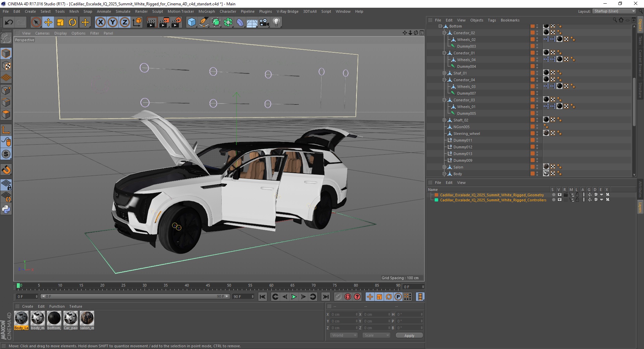This screenshot has height=349, width=644.
Task: Click the Apply button
Action: click(x=409, y=336)
